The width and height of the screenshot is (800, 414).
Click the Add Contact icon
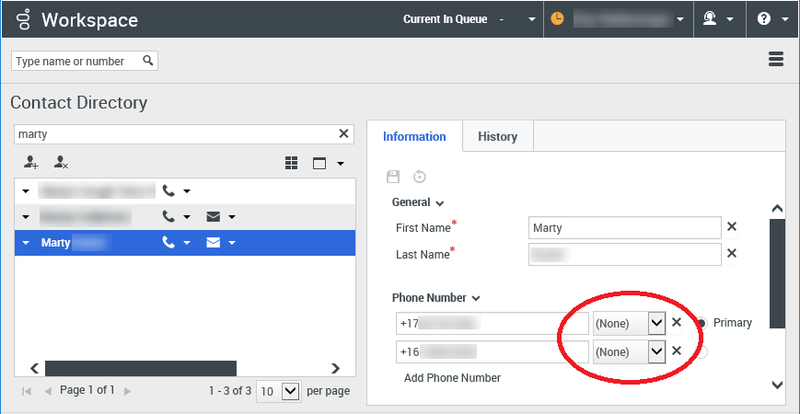click(x=31, y=162)
